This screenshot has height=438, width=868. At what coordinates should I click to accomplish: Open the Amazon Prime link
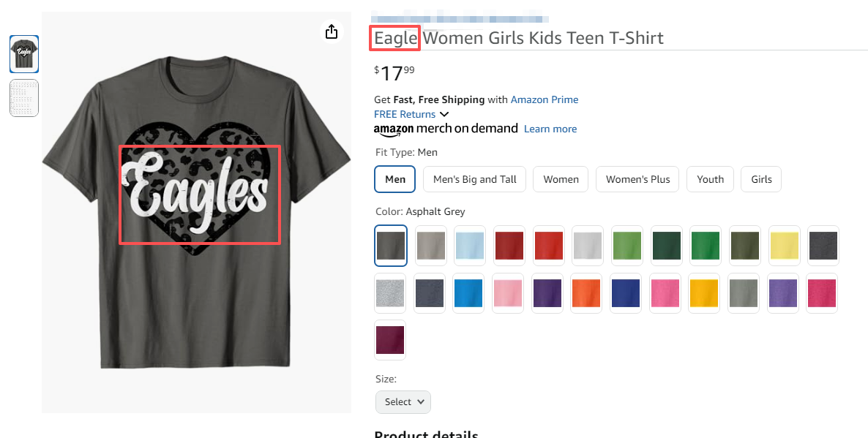click(x=545, y=99)
